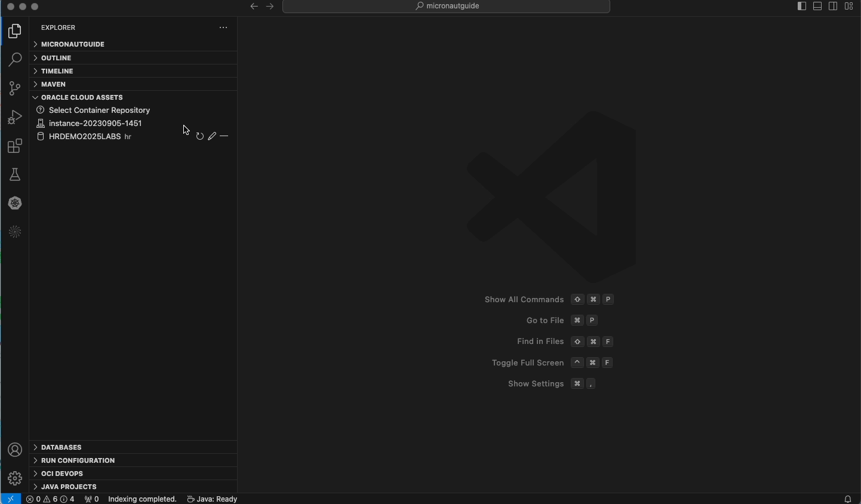
Task: Open the Run and Debug view
Action: (x=14, y=117)
